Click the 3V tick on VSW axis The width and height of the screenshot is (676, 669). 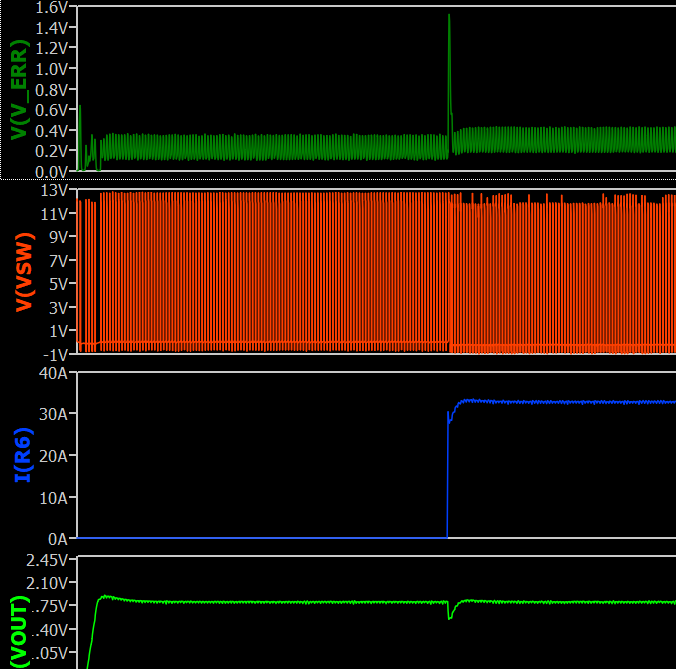(x=59, y=308)
